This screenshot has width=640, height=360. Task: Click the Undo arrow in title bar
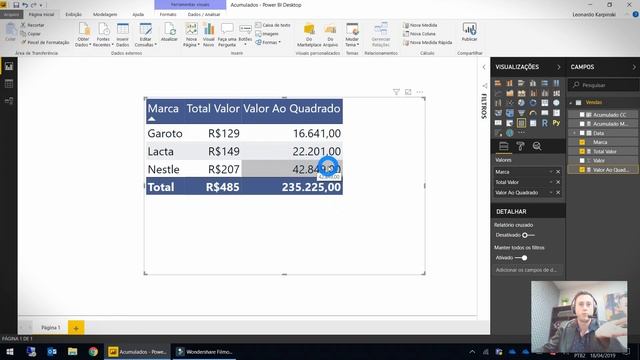tap(25, 5)
